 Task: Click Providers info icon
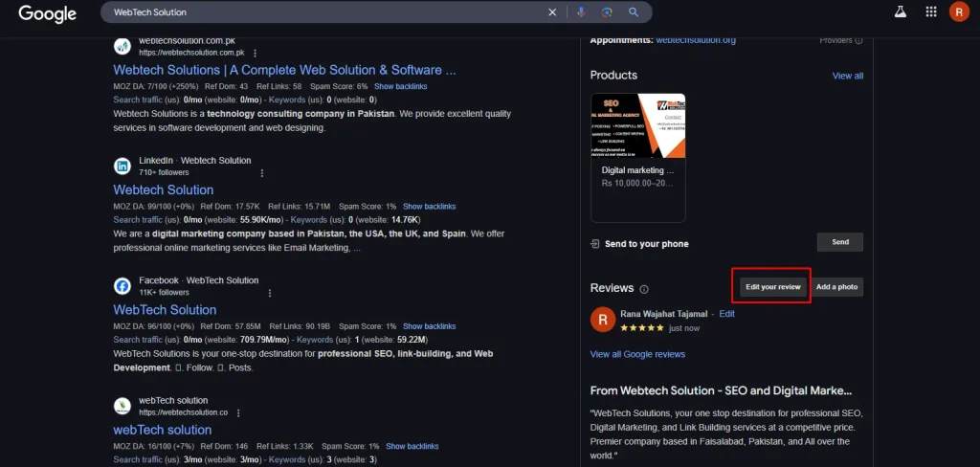click(858, 40)
